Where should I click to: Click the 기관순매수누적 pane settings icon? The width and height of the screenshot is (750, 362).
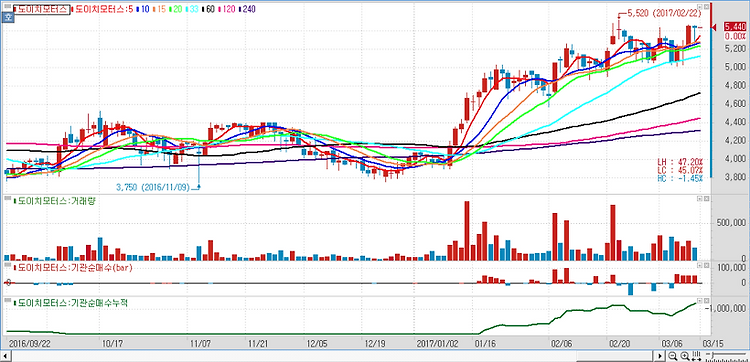[x=700, y=300]
